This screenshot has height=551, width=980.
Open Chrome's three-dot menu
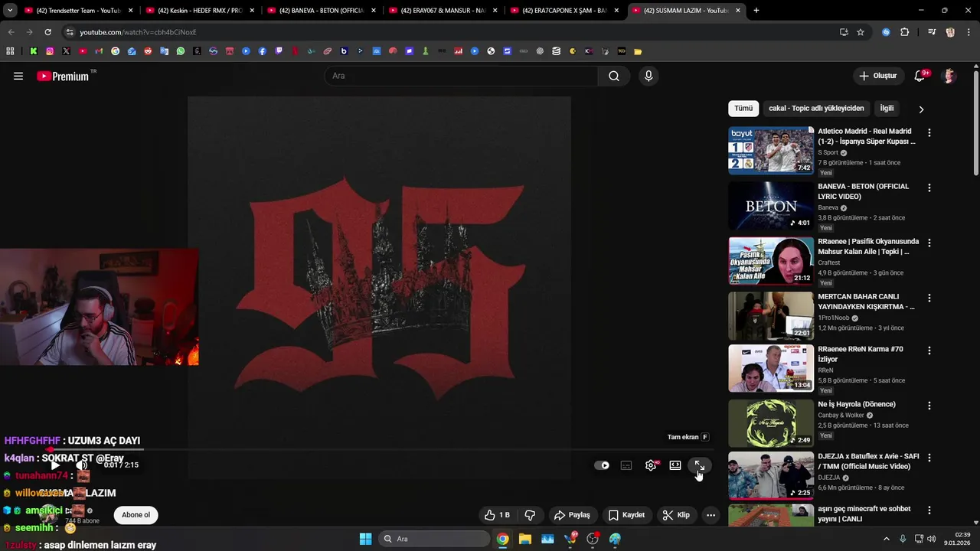(x=969, y=32)
